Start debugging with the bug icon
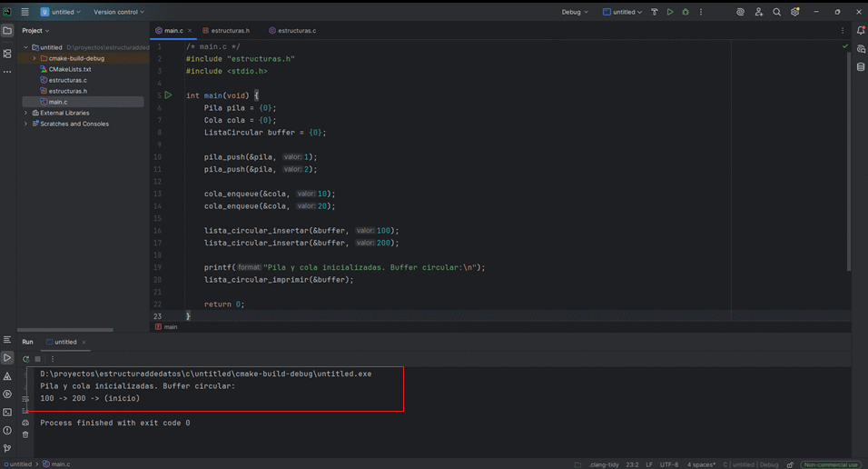This screenshot has height=469, width=868. coord(686,12)
